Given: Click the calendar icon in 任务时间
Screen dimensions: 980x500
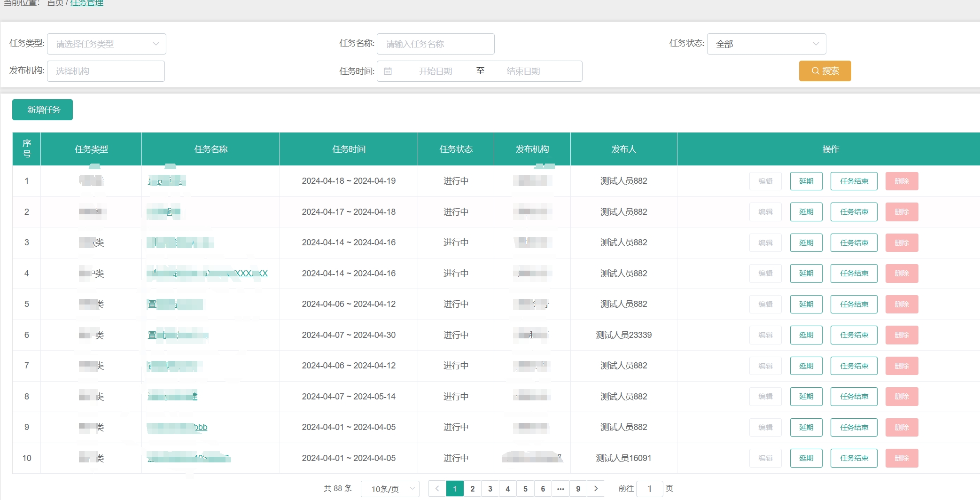Looking at the screenshot, I should click(x=388, y=71).
